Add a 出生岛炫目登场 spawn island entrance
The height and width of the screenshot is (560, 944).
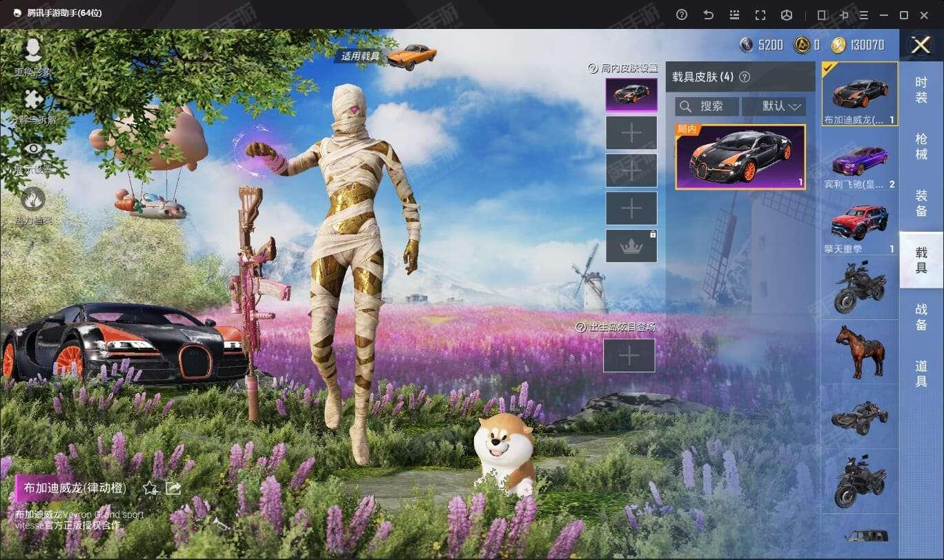[x=629, y=356]
